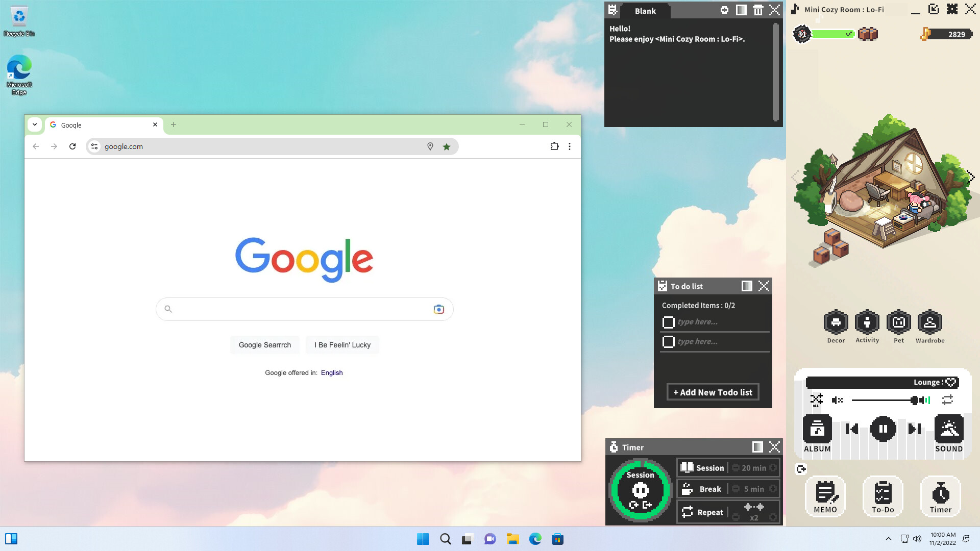Pause the currently playing lo-fi track
980x551 pixels.
click(883, 429)
